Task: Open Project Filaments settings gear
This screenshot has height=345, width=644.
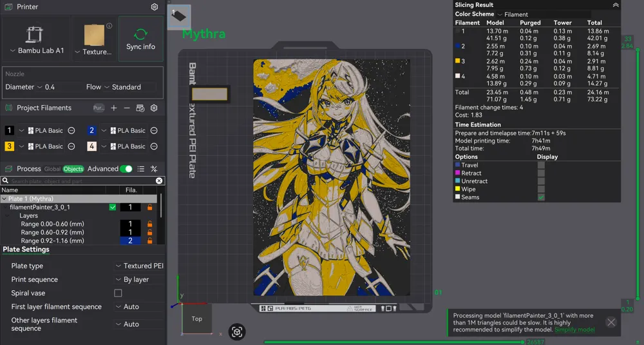Action: [154, 108]
